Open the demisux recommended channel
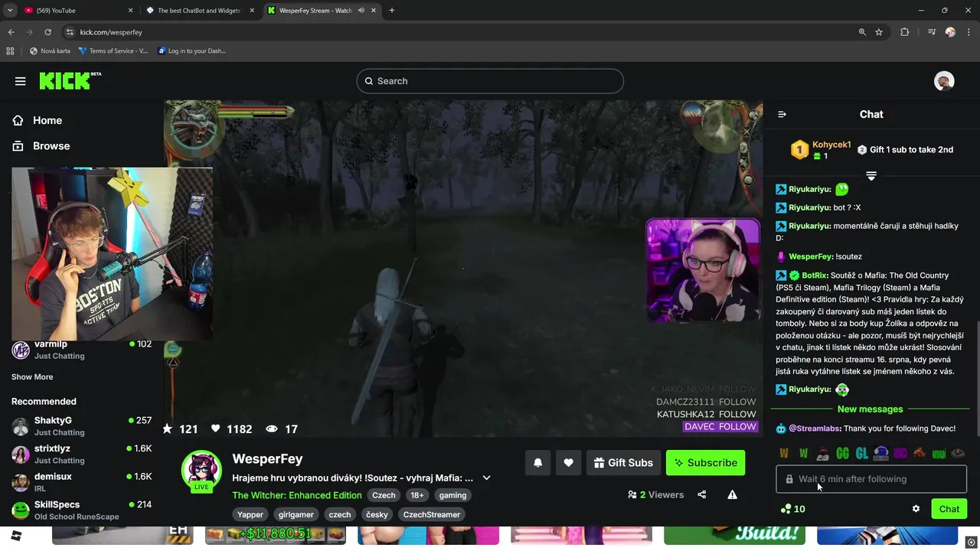This screenshot has height=551, width=980. 81,482
